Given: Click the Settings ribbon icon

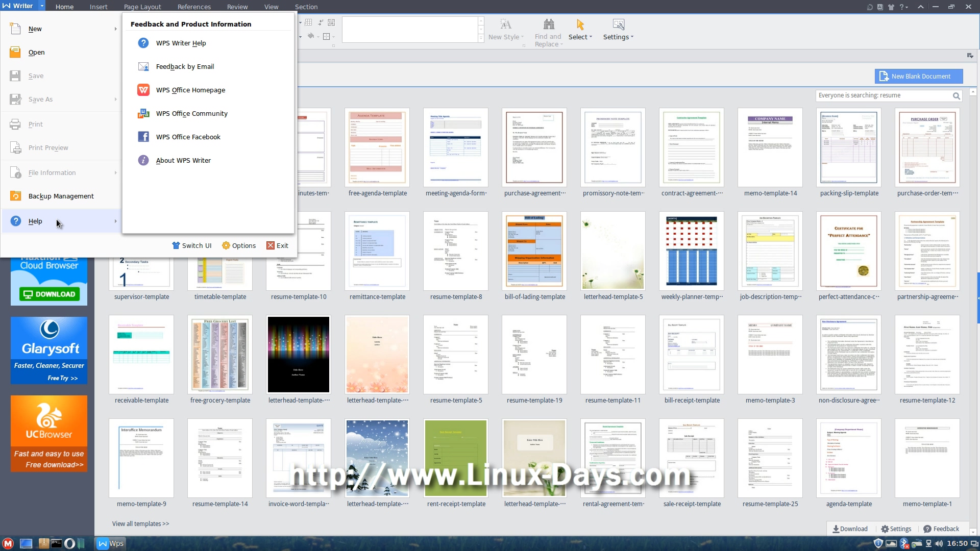Looking at the screenshot, I should [618, 24].
